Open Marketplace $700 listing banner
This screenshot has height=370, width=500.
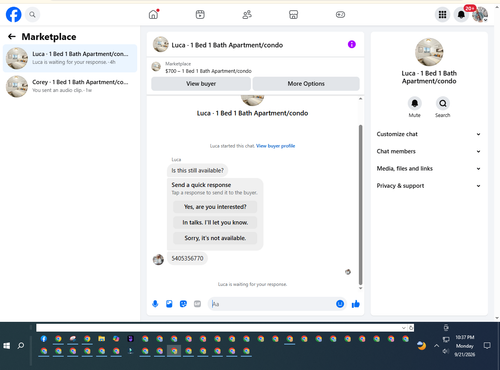click(255, 67)
